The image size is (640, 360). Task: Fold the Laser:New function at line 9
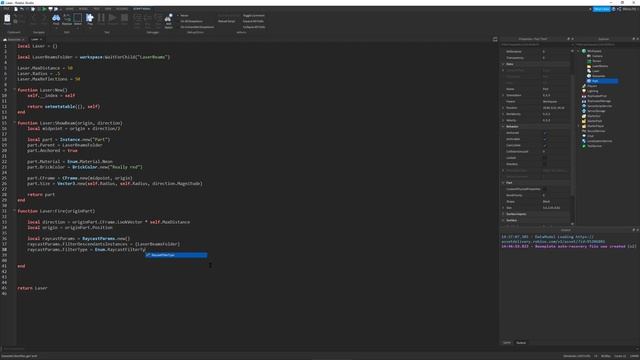pyautogui.click(x=15, y=90)
